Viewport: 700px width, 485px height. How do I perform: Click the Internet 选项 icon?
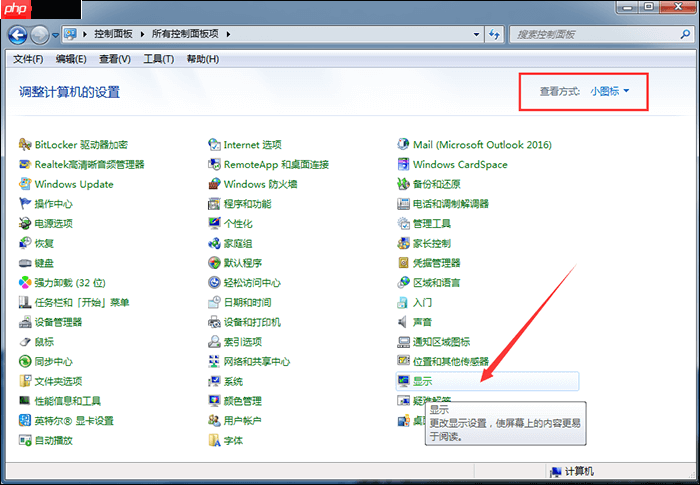click(214, 145)
